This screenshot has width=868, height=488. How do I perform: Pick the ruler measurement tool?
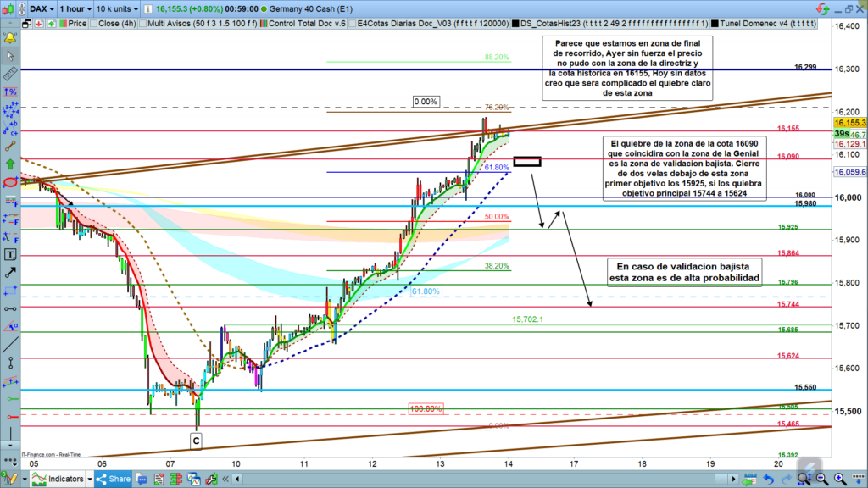(x=11, y=75)
